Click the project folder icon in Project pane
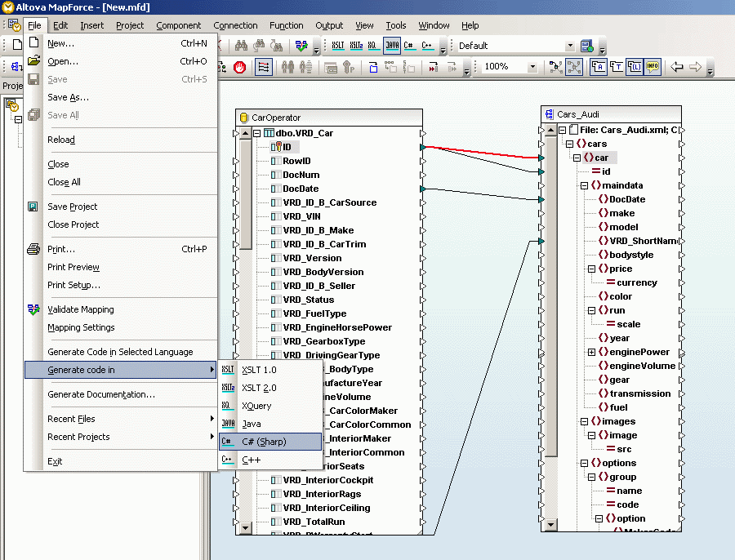Viewport: 735px width, 560px height. (12, 105)
